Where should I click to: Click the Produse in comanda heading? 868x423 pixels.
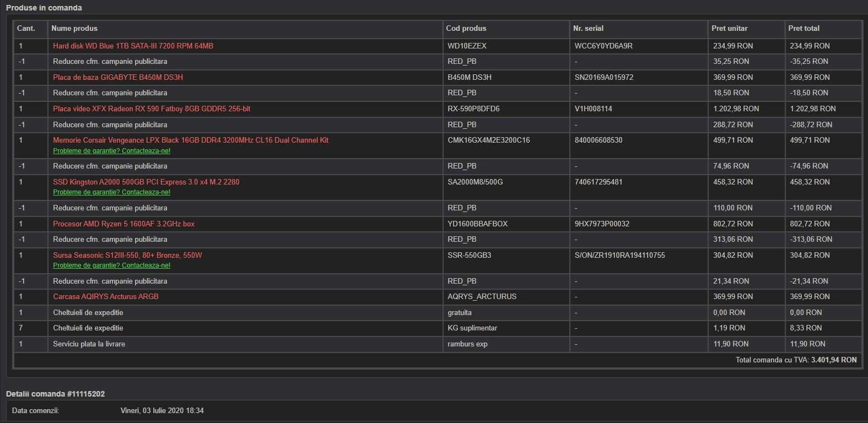click(x=44, y=8)
